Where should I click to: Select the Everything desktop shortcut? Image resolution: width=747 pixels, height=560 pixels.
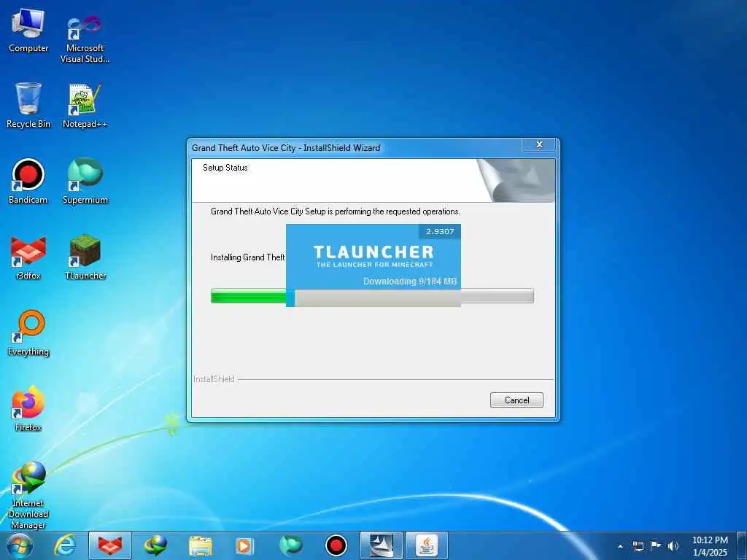(28, 333)
